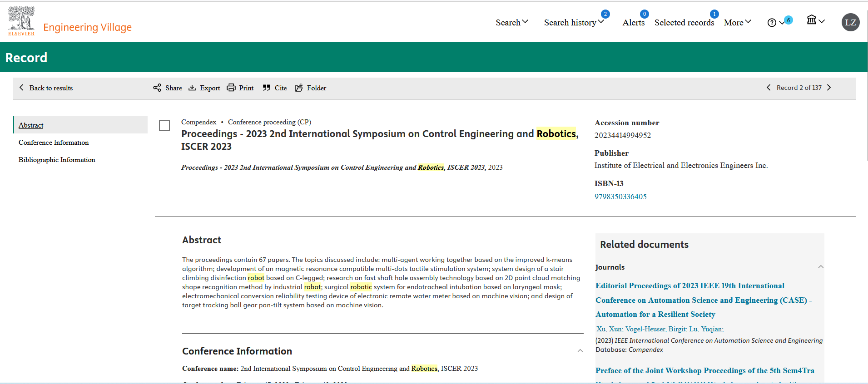Viewport: 868px width, 384px height.
Task: Click the Cite quotation icon
Action: pos(267,88)
